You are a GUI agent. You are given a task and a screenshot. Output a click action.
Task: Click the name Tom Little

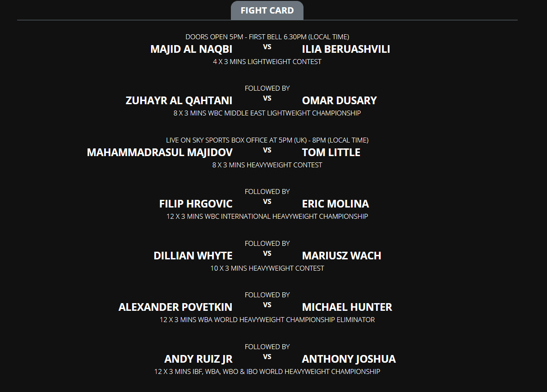click(331, 152)
